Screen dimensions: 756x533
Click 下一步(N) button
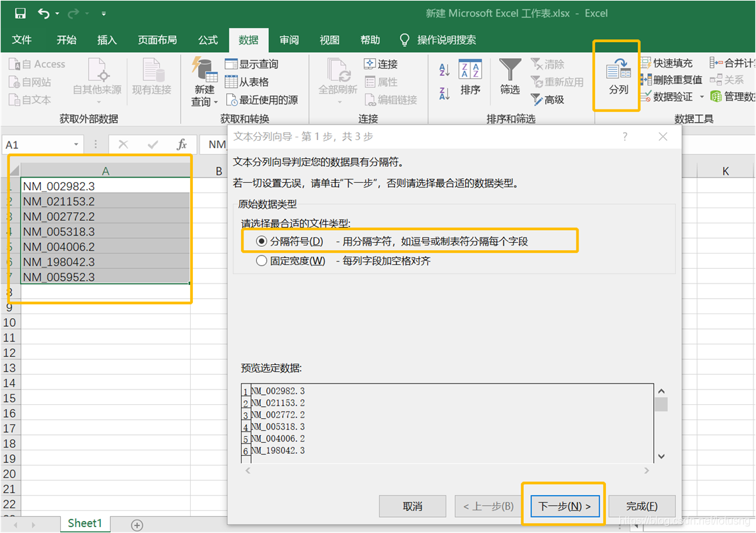click(564, 506)
